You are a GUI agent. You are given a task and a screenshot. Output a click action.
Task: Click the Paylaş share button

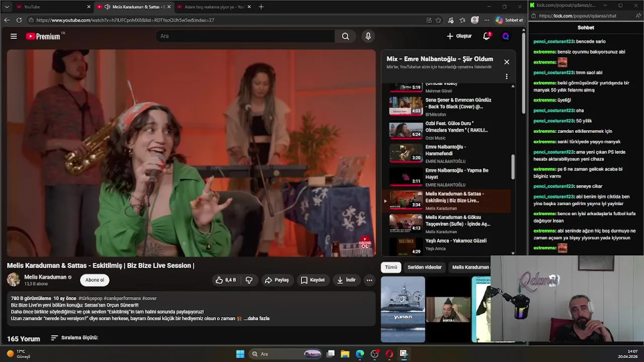pos(277,280)
